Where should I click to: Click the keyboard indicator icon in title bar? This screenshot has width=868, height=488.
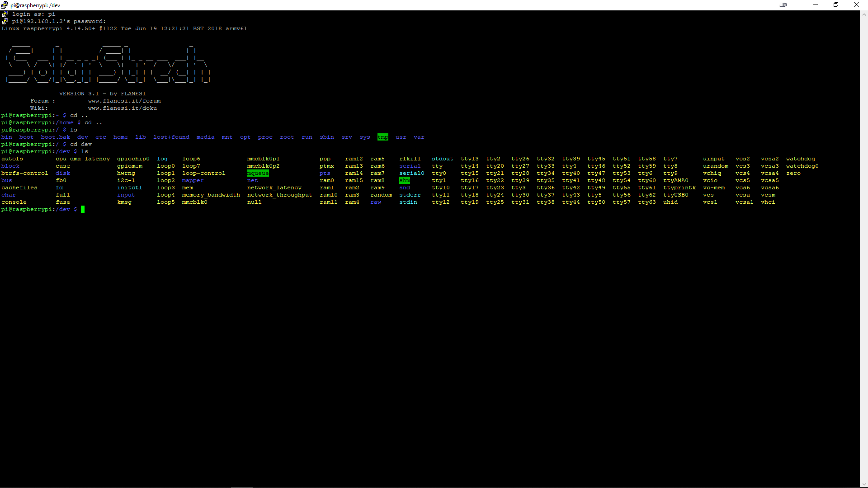[x=783, y=5]
